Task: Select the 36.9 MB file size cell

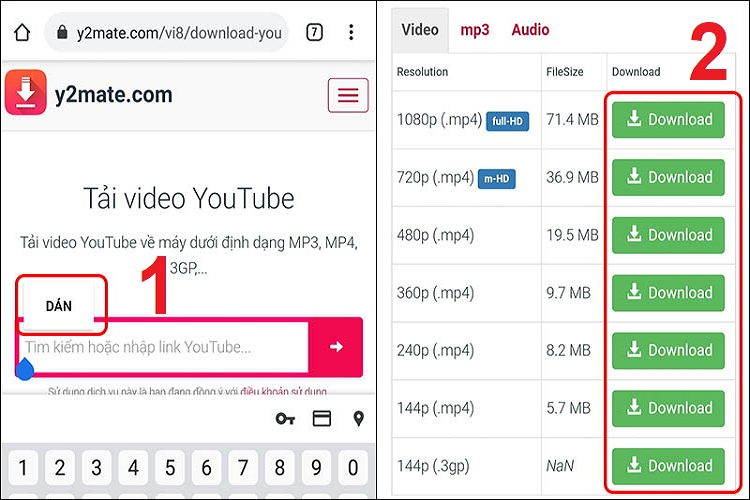Action: [x=572, y=177]
